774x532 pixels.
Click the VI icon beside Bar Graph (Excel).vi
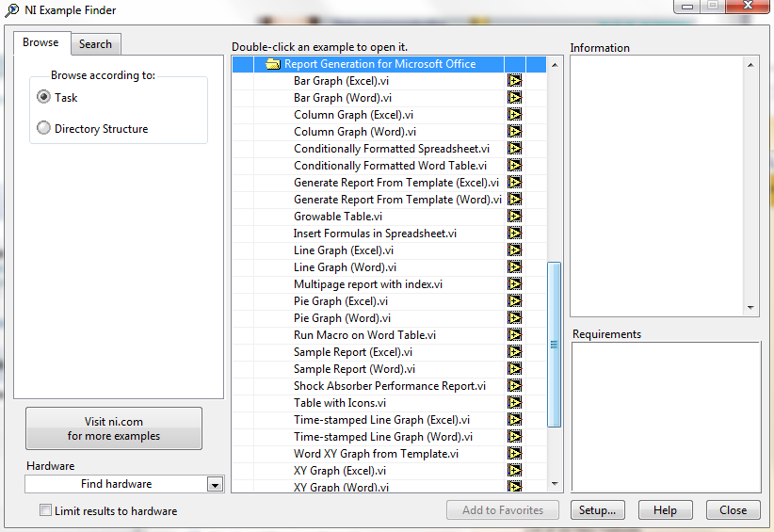[514, 80]
